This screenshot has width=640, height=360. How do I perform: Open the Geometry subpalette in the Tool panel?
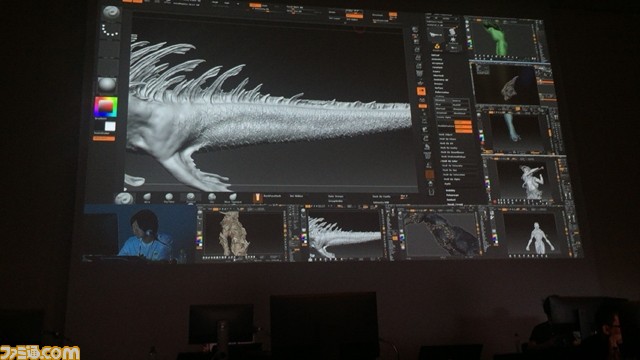[x=437, y=60]
